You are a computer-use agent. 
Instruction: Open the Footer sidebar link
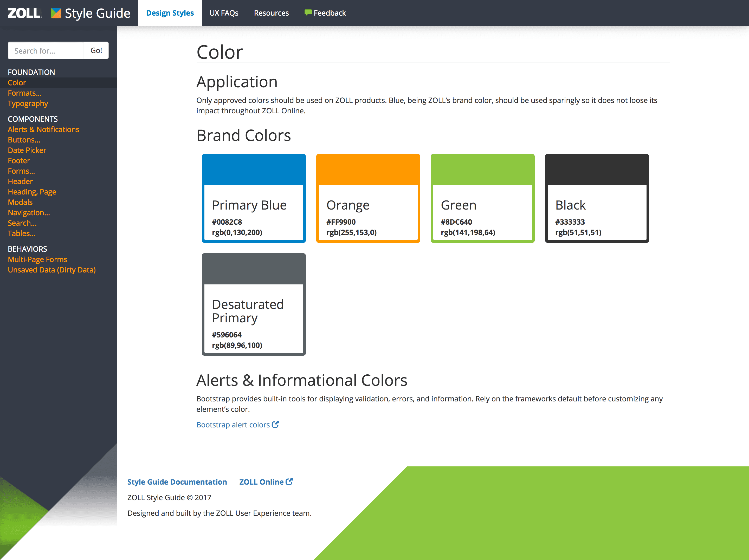click(19, 160)
